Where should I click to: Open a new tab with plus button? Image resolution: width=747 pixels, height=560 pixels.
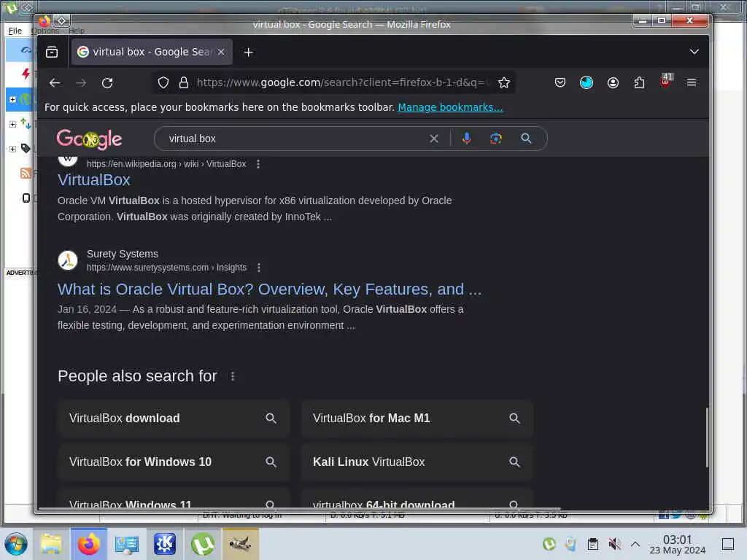pyautogui.click(x=248, y=52)
